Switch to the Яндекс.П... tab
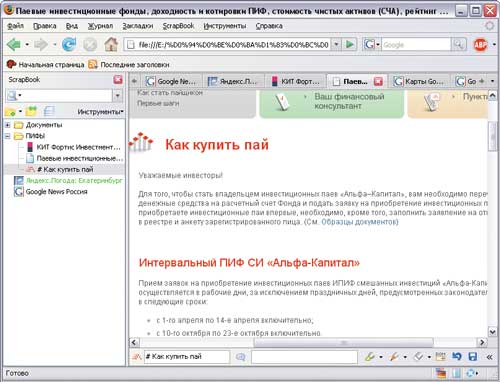The image size is (500, 382). pos(233,81)
